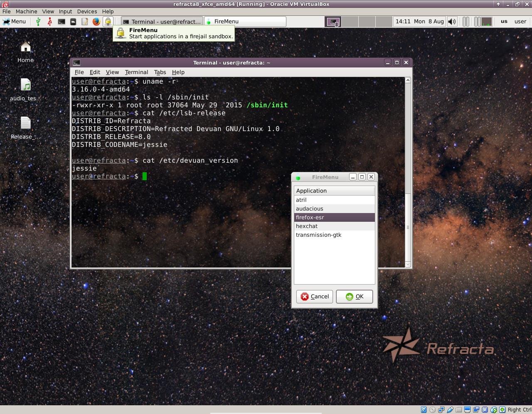The width and height of the screenshot is (532, 414).
Task: Click the green dot icon in FireMenu title bar
Action: [x=298, y=178]
